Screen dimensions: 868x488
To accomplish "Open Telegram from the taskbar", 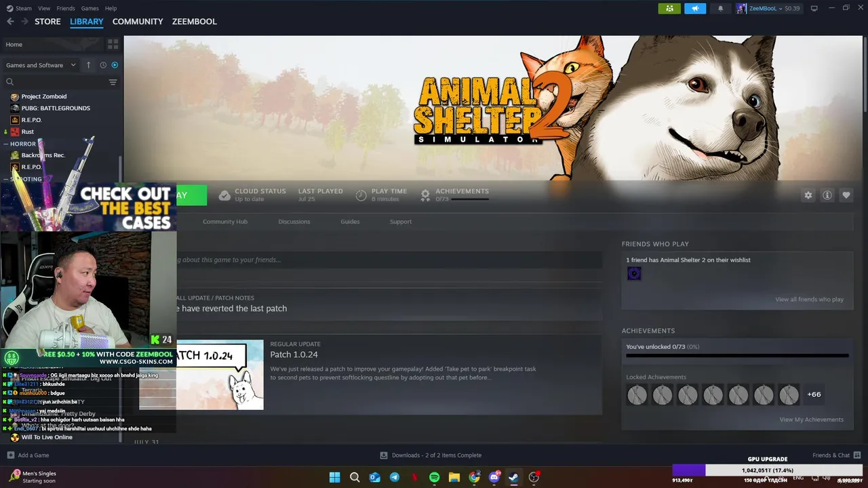I will click(394, 477).
